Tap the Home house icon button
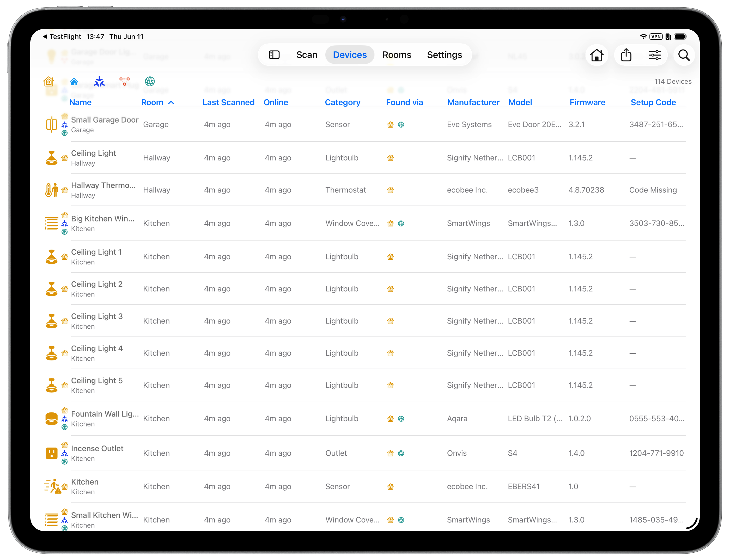This screenshot has height=560, width=730. [x=597, y=55]
